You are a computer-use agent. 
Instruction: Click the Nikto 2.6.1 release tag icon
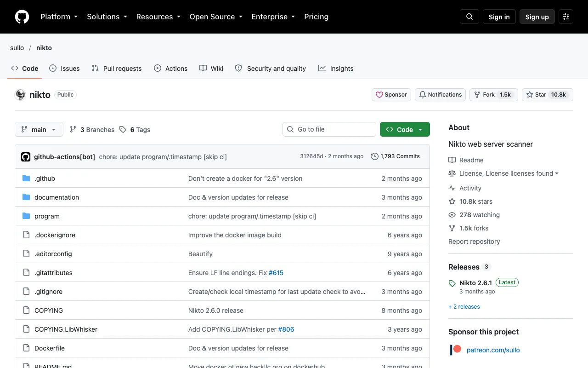(452, 283)
